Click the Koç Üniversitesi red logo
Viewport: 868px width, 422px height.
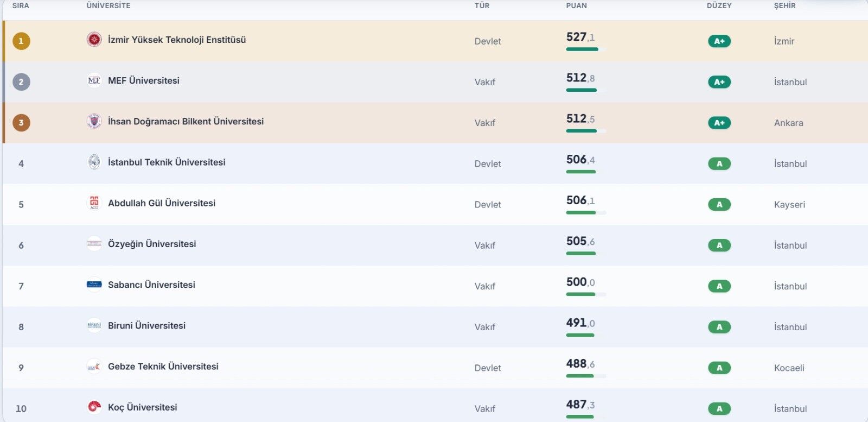pos(94,407)
